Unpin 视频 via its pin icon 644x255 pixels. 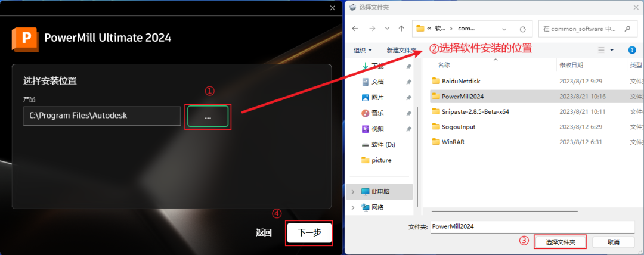point(408,129)
